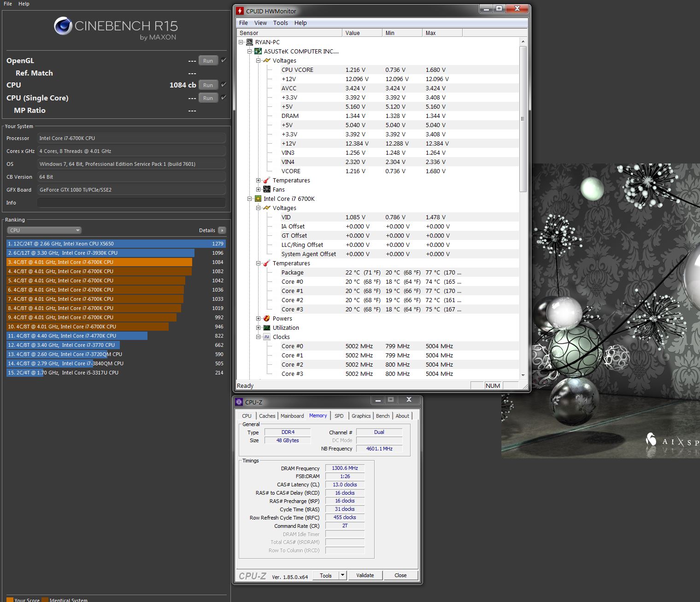Open Cinebench File menu

[x=8, y=4]
